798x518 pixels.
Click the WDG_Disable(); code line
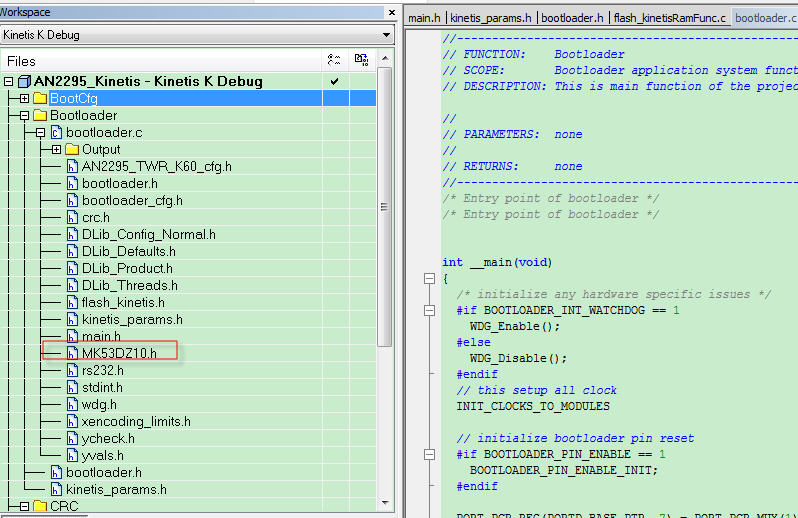[518, 358]
